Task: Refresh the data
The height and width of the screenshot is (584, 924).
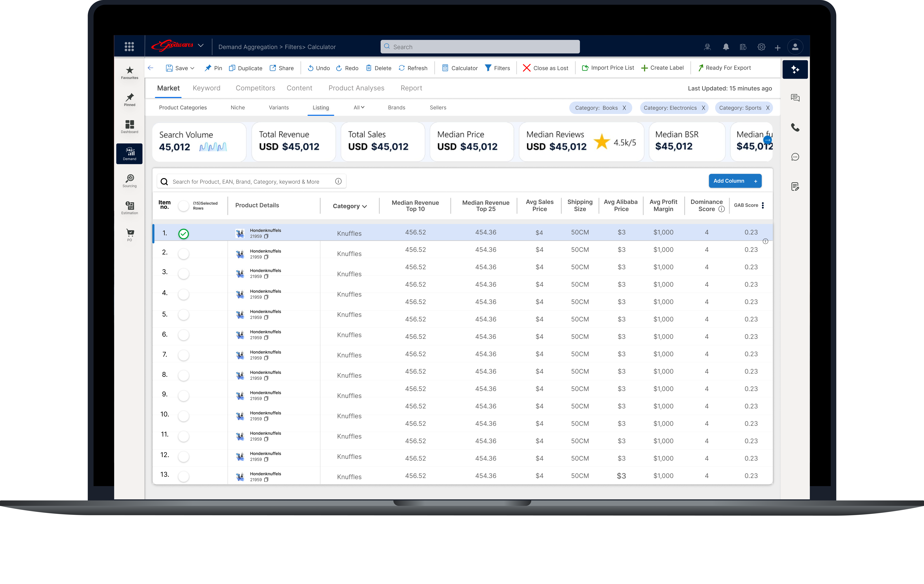Action: (413, 68)
